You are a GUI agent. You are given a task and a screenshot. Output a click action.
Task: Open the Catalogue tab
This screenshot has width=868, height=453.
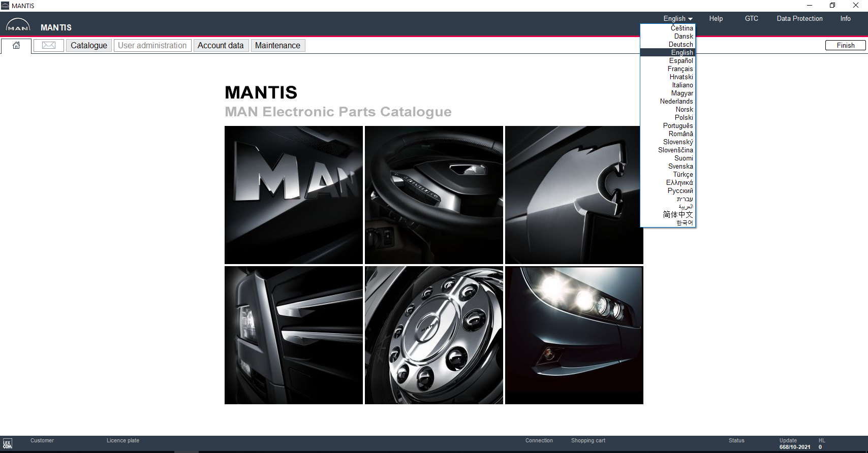click(89, 45)
